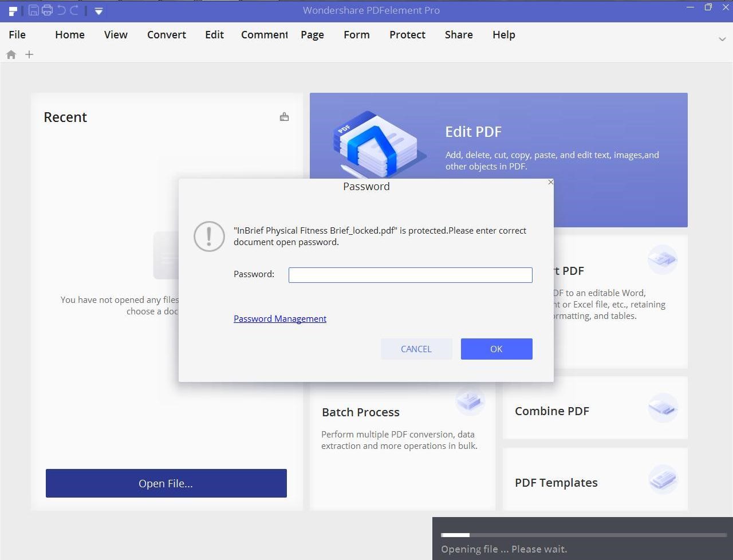Confirm password with the OK button

pyautogui.click(x=496, y=349)
